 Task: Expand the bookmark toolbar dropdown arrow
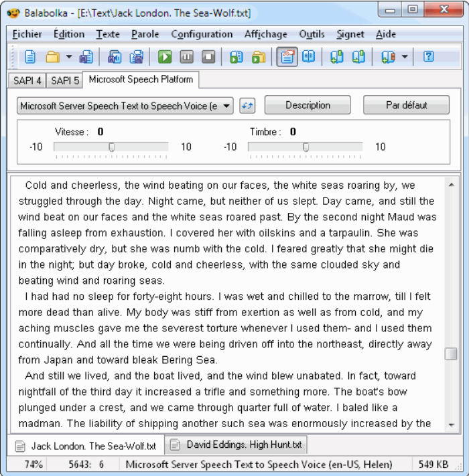[x=405, y=58]
